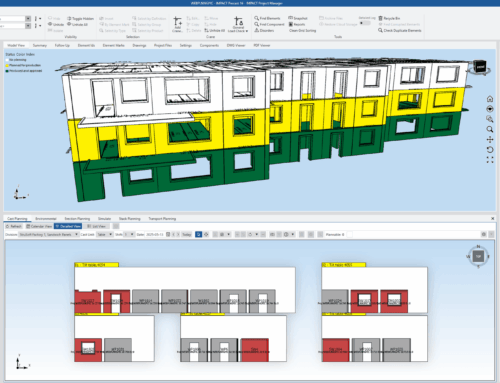500x383 pixels.
Task: Click the magnifier zoom icon in viewer sidebar
Action: [x=490, y=129]
